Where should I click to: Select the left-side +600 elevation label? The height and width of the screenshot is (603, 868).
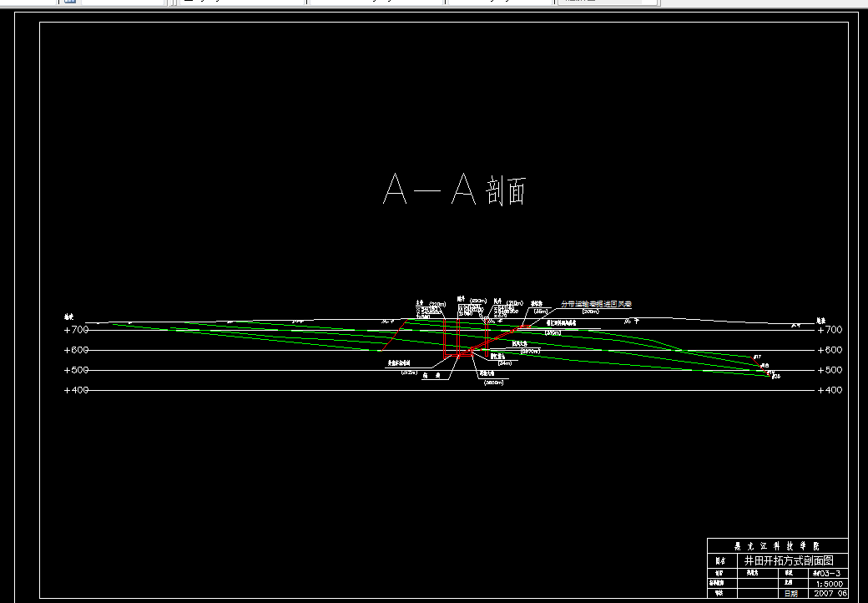point(77,350)
